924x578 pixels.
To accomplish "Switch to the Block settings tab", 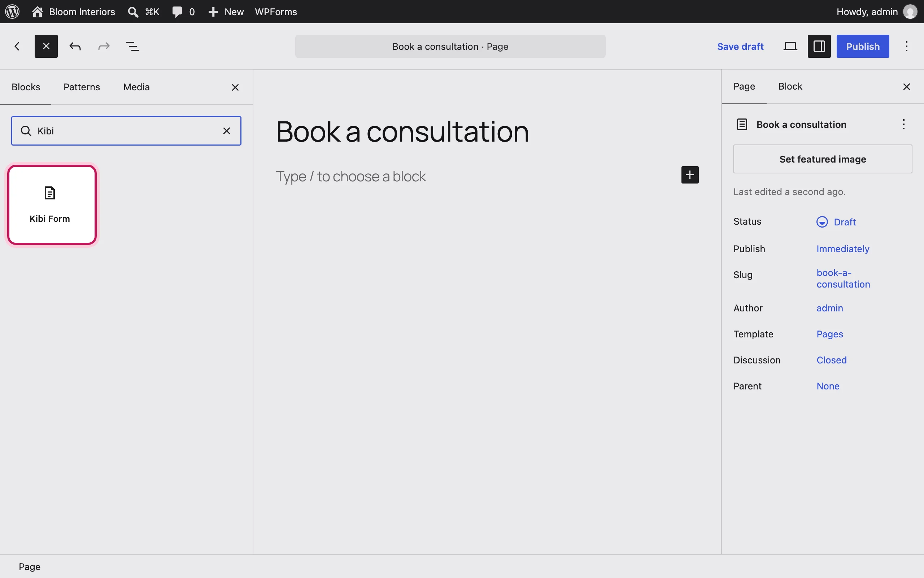I will coord(790,87).
